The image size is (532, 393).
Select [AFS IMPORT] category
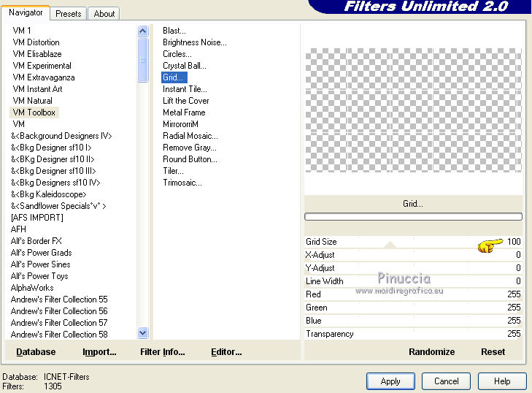[x=37, y=218]
